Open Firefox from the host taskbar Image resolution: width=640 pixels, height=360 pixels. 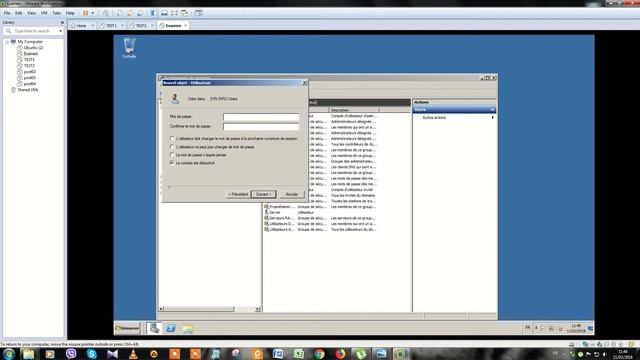tap(340, 354)
